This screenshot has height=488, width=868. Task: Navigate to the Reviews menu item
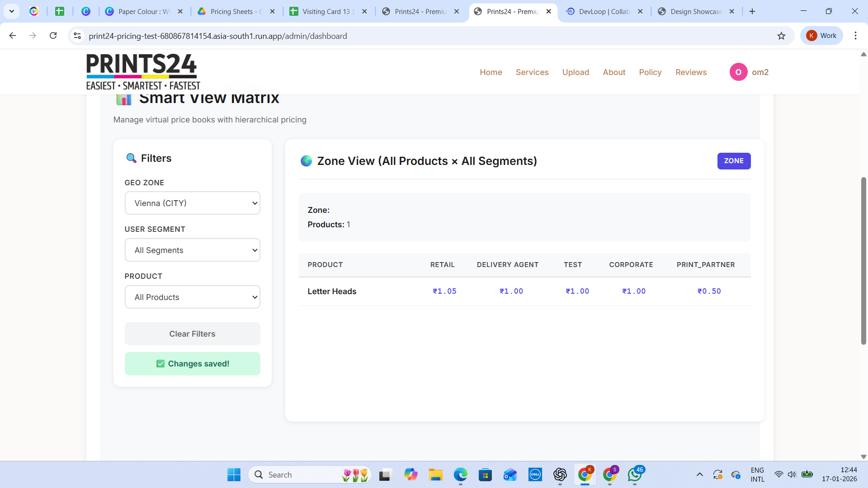tap(691, 72)
